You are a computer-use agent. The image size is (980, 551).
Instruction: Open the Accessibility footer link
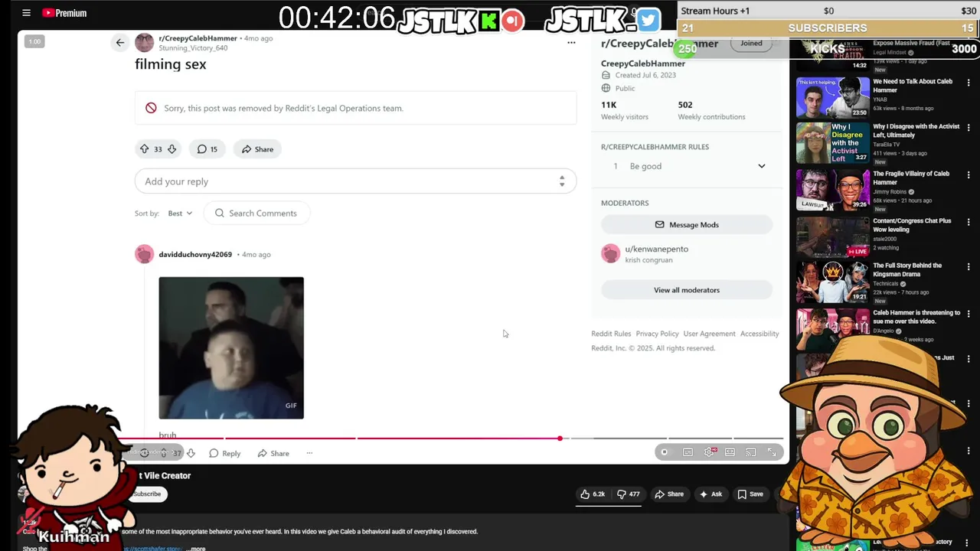point(759,334)
